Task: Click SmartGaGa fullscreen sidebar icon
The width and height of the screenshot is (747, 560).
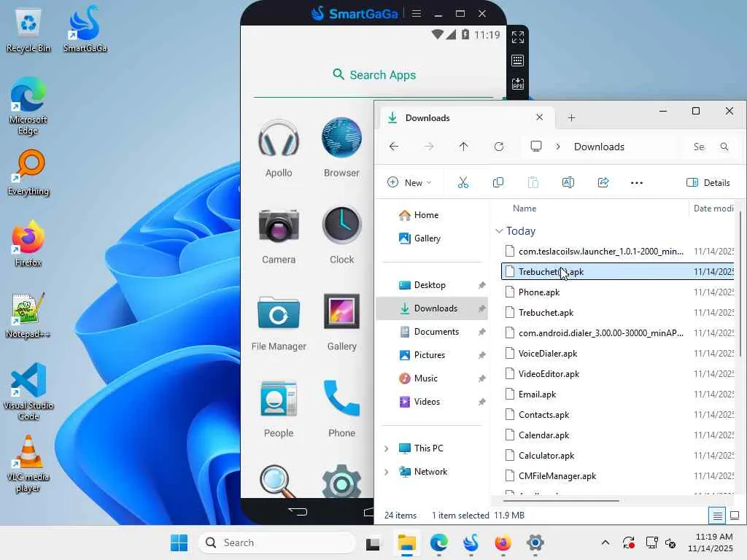Action: (518, 37)
